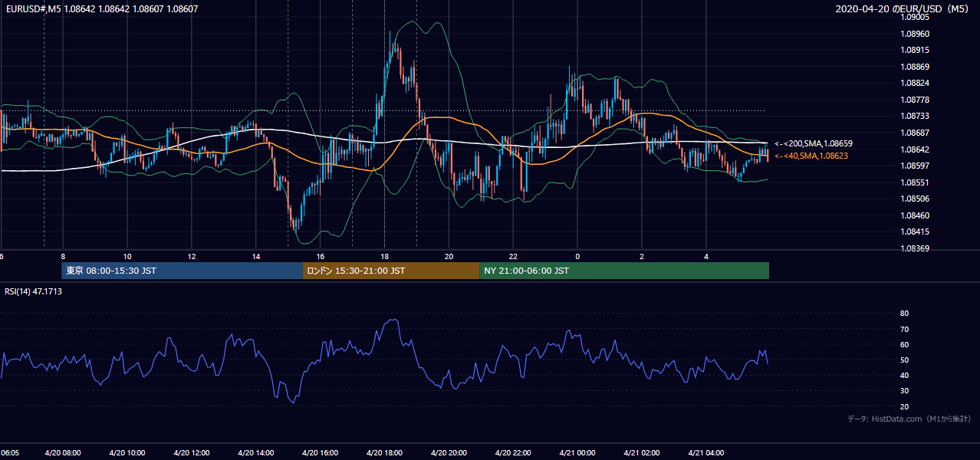
Task: Click the 4/20 14:00 time axis label
Action: pyautogui.click(x=255, y=453)
